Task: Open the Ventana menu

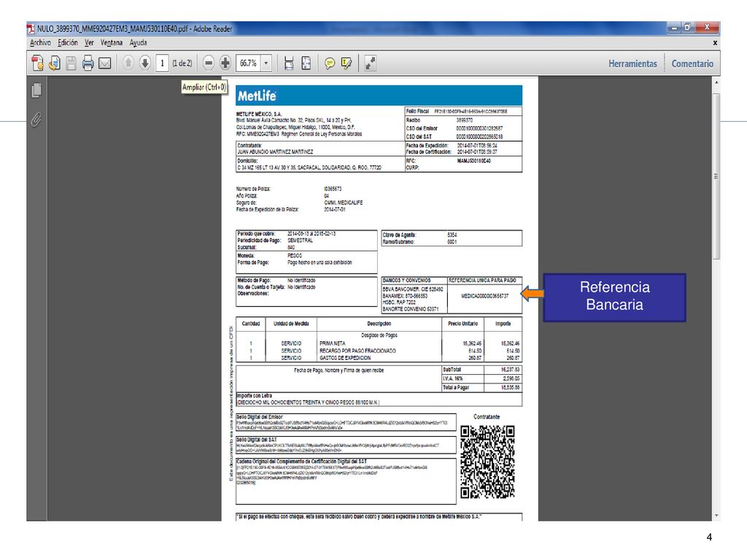Action: pyautogui.click(x=112, y=43)
